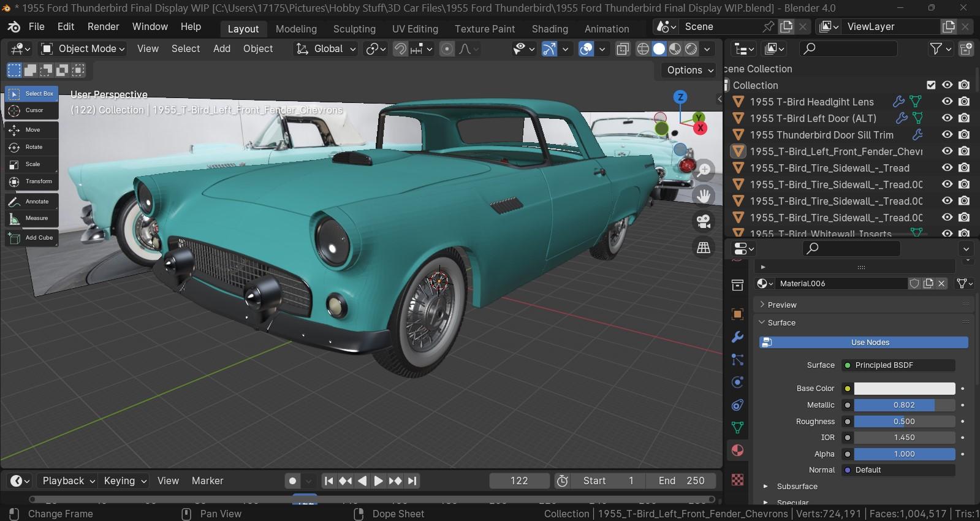Select the Rotate tool
The width and height of the screenshot is (980, 521).
click(32, 147)
